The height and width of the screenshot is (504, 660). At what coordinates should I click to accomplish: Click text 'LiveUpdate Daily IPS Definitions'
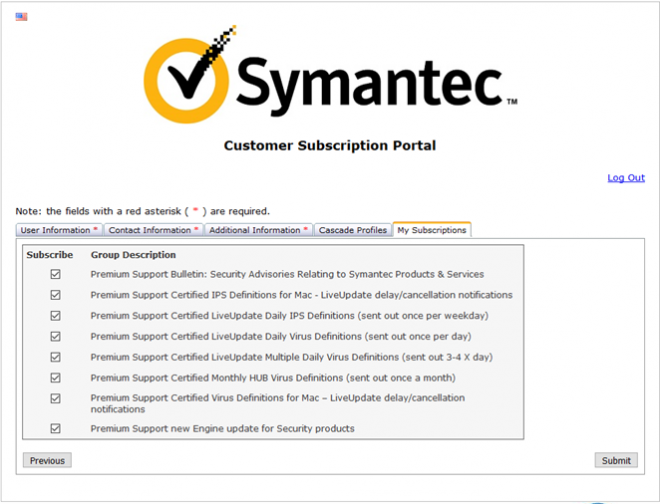(x=283, y=315)
